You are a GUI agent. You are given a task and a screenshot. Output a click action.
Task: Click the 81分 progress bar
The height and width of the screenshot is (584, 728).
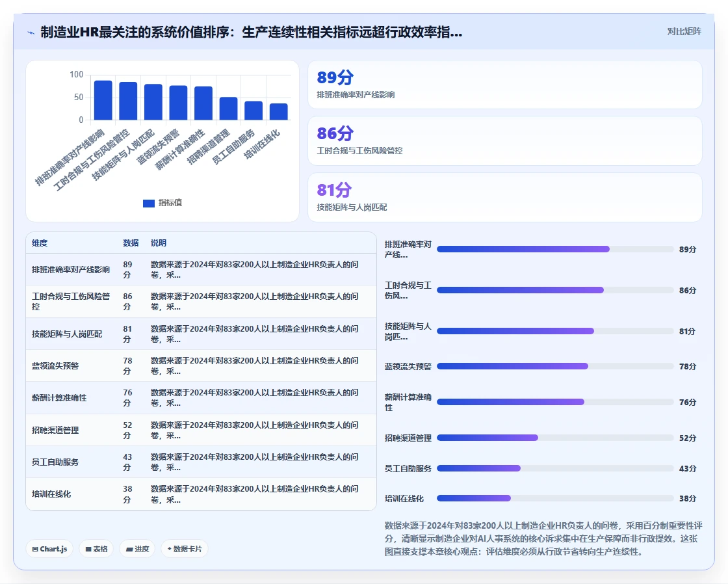[x=555, y=331]
